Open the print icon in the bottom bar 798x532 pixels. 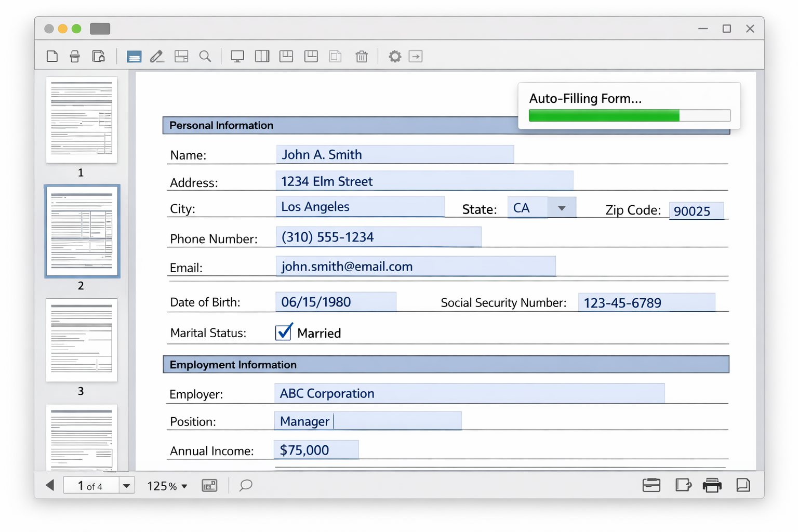click(712, 485)
